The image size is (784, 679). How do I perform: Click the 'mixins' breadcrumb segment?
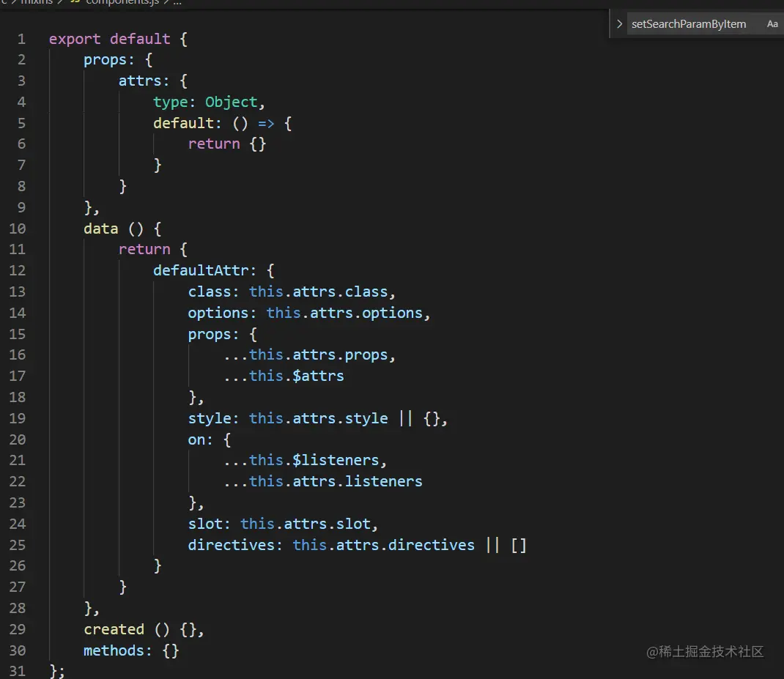coord(37,2)
